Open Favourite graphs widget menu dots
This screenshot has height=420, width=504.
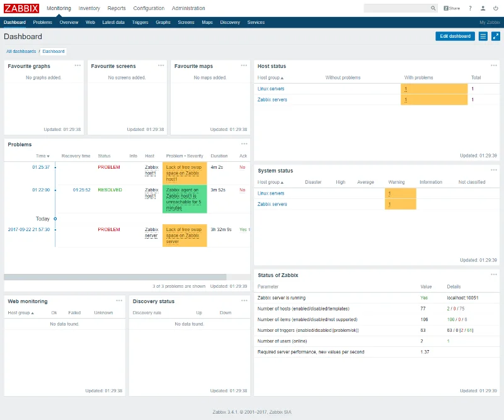click(77, 65)
